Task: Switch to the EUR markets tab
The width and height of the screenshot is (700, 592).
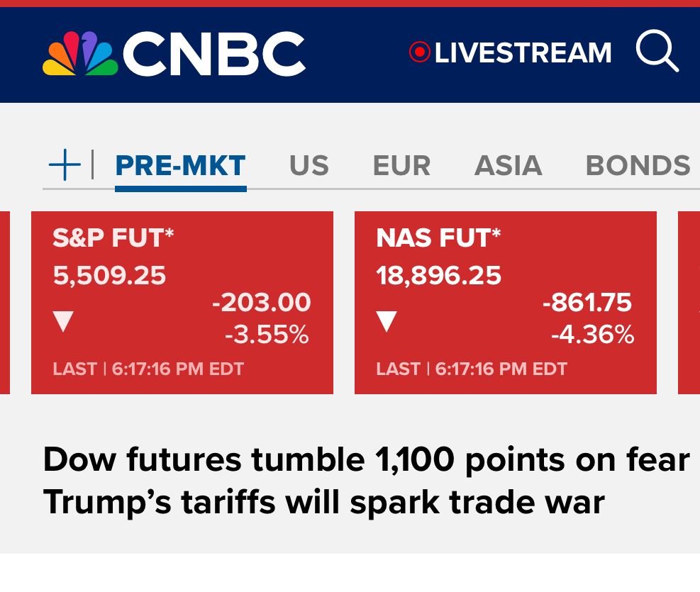Action: [402, 165]
